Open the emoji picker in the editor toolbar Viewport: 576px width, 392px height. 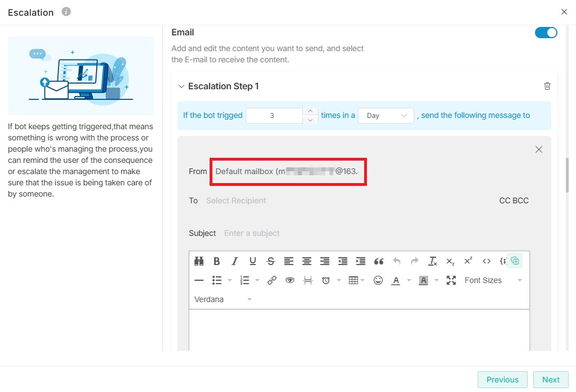pos(378,280)
